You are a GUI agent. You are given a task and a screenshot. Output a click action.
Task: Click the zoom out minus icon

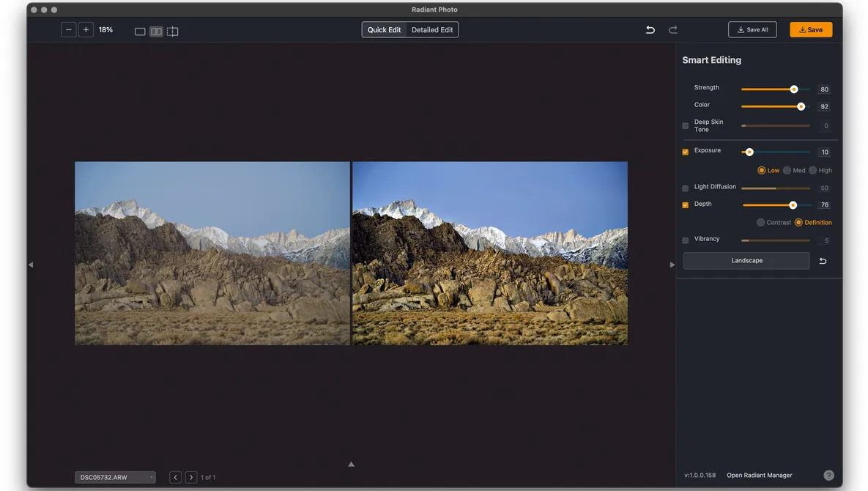pyautogui.click(x=68, y=29)
